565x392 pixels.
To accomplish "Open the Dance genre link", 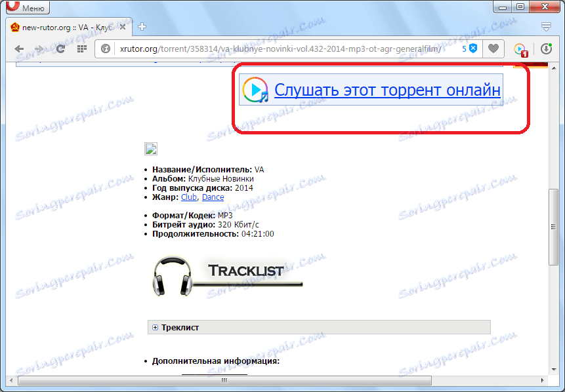I will click(x=213, y=197).
